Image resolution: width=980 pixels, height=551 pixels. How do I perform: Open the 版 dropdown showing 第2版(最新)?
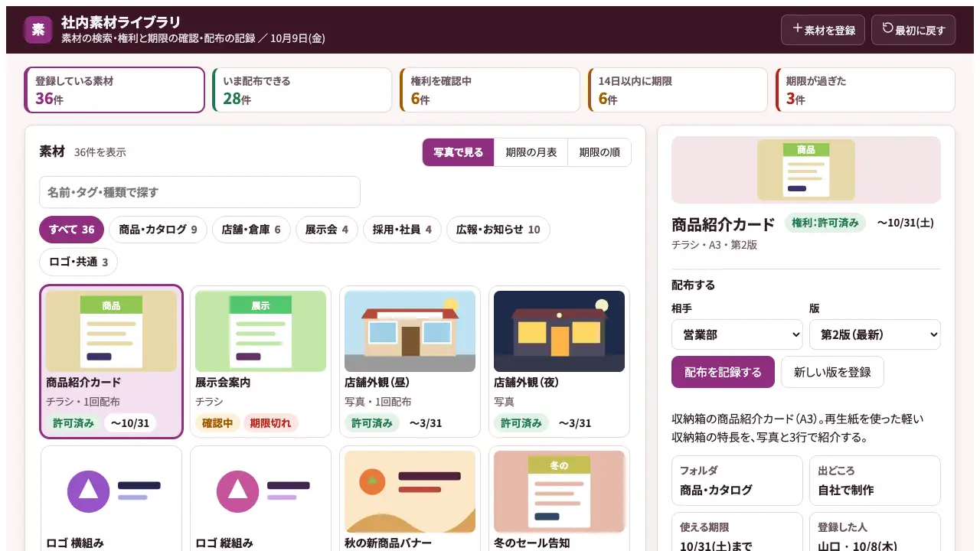[875, 334]
